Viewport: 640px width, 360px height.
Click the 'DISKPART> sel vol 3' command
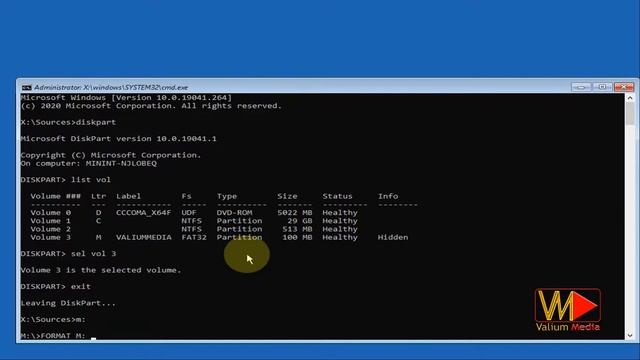coord(68,253)
